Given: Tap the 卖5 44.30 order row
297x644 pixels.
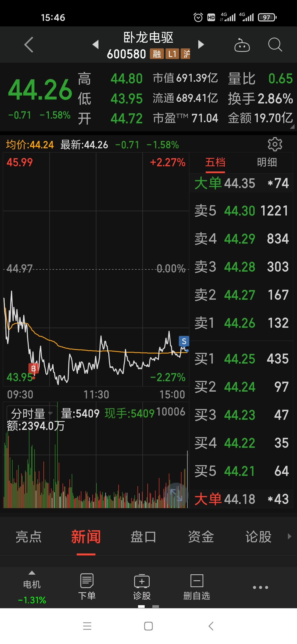Looking at the screenshot, I should 241,211.
